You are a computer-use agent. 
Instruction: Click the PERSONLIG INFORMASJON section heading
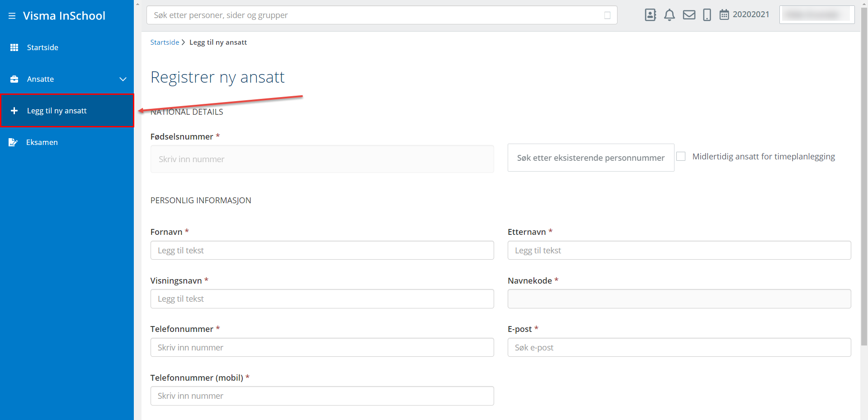coord(201,200)
